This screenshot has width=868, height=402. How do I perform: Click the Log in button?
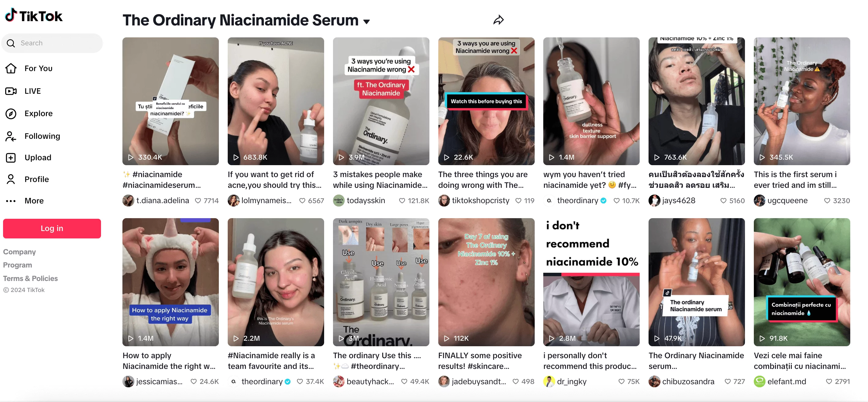pos(51,227)
